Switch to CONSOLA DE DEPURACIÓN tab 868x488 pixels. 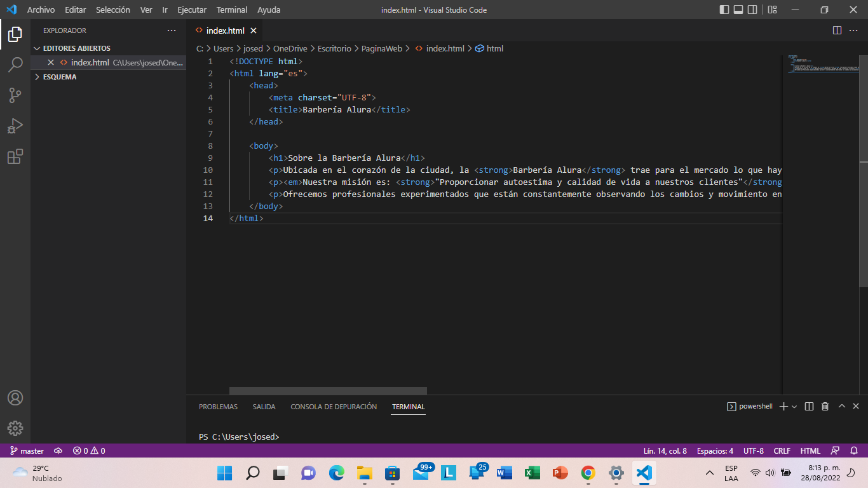pos(334,407)
